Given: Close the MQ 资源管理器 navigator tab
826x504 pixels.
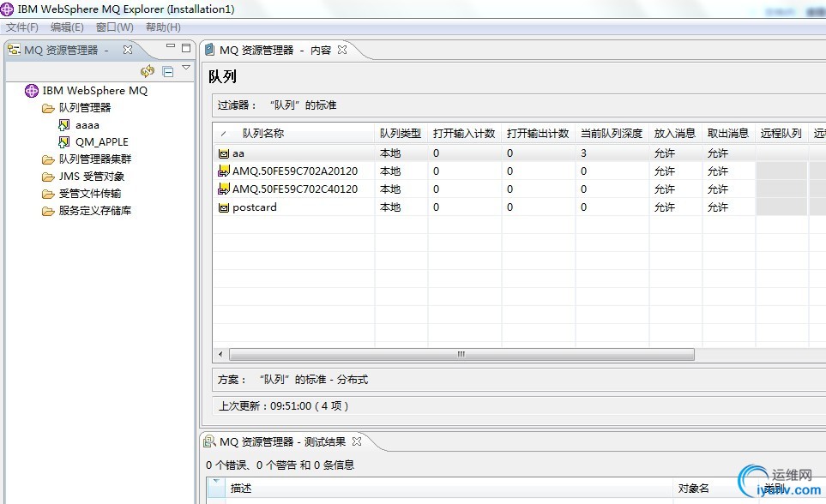Looking at the screenshot, I should pos(128,50).
